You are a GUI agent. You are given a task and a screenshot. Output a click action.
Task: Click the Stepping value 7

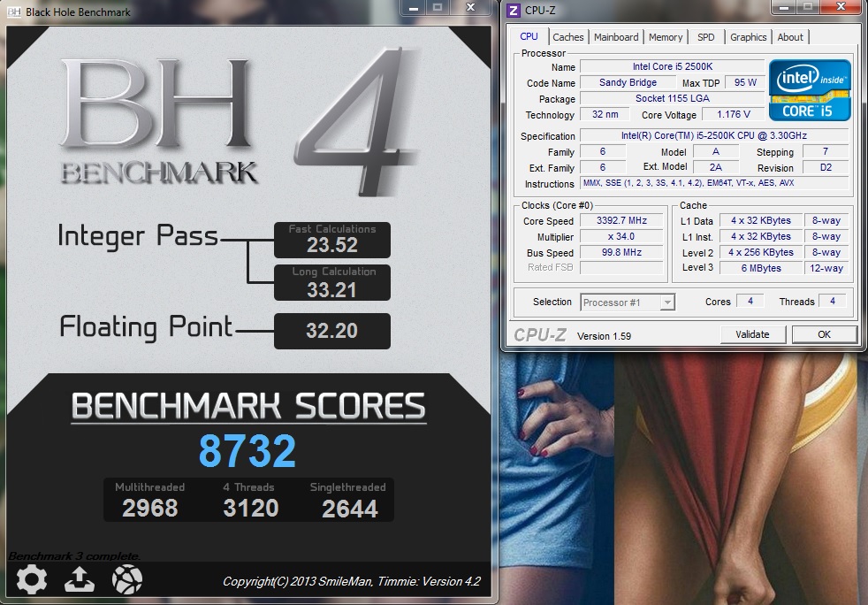(826, 151)
